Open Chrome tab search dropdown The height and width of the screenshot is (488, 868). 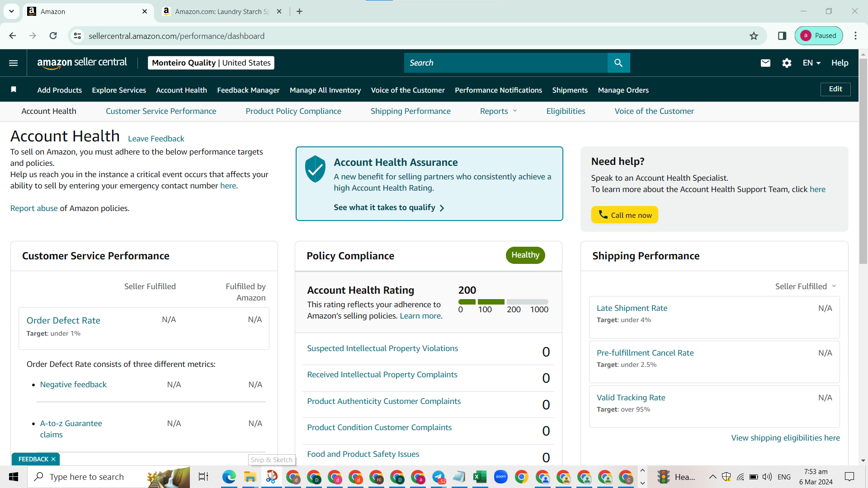tap(11, 11)
